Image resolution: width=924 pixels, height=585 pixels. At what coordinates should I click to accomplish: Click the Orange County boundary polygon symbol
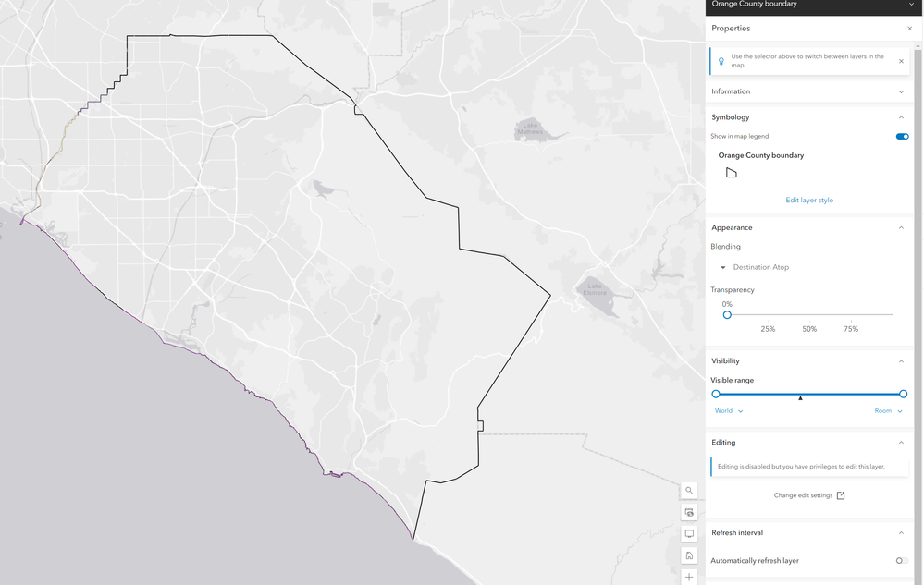[x=732, y=173]
